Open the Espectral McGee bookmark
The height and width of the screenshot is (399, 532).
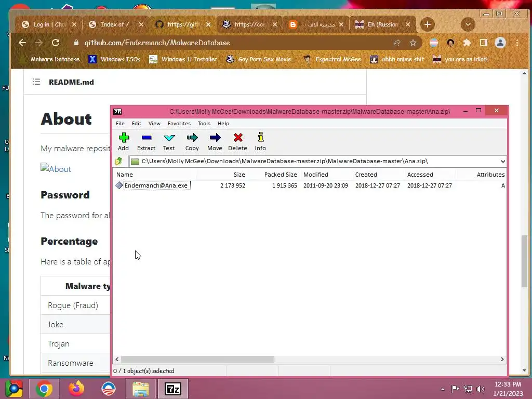332,59
